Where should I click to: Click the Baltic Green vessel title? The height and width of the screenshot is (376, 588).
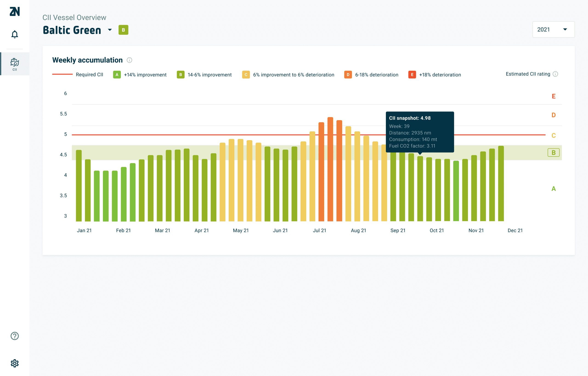pos(72,30)
